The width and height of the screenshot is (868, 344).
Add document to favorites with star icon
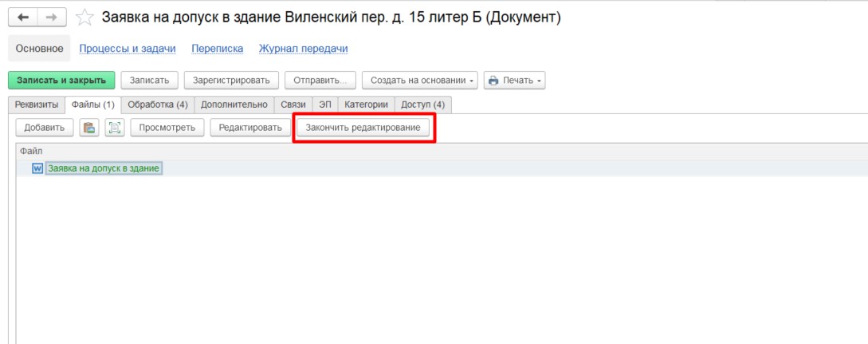click(83, 18)
